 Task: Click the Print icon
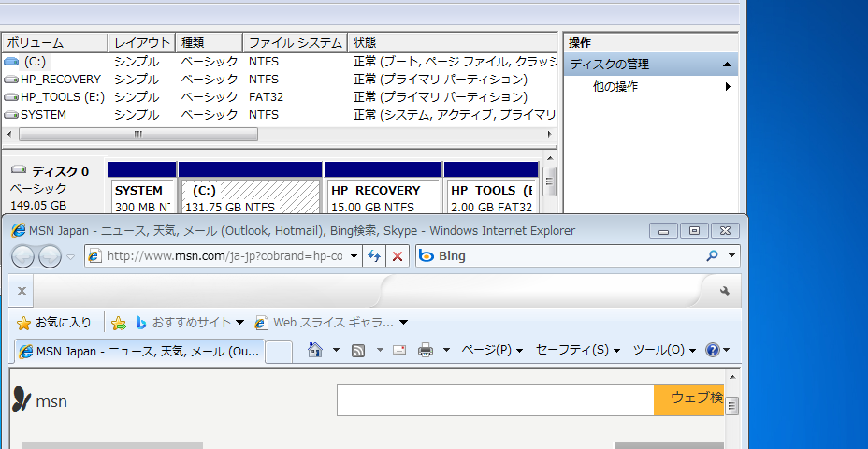pos(426,350)
